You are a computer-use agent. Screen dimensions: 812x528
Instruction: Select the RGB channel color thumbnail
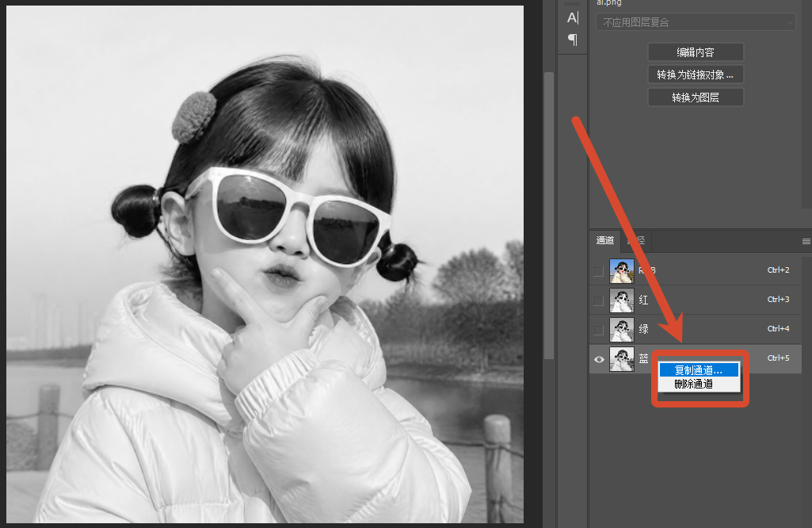(621, 271)
